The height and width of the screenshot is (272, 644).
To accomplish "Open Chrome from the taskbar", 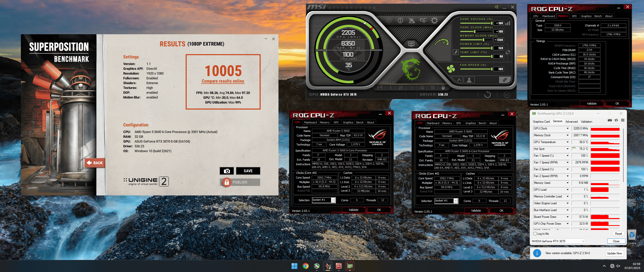I will pyautogui.click(x=306, y=266).
